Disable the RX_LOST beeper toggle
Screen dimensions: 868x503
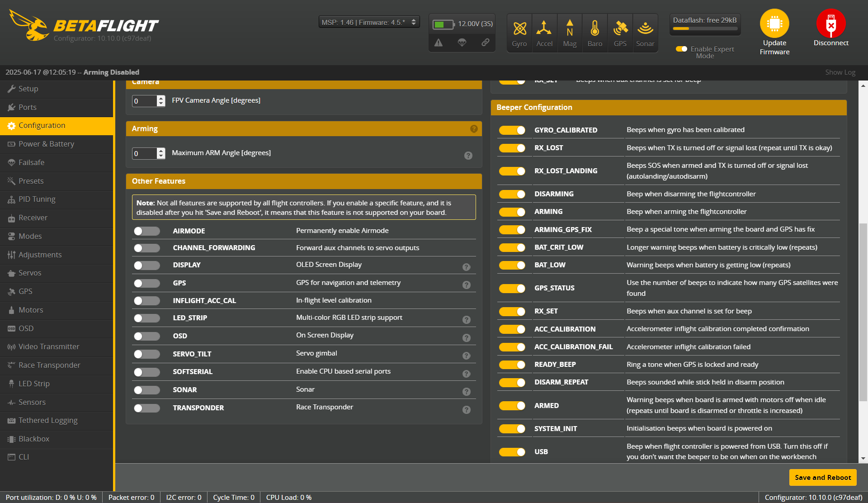pos(512,148)
